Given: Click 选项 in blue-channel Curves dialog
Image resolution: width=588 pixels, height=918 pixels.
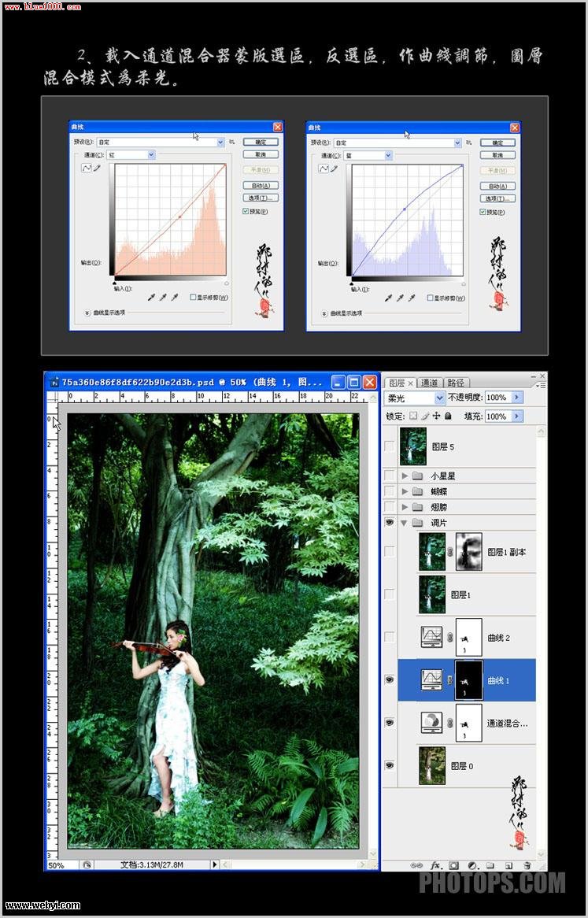Looking at the screenshot, I should click(498, 198).
